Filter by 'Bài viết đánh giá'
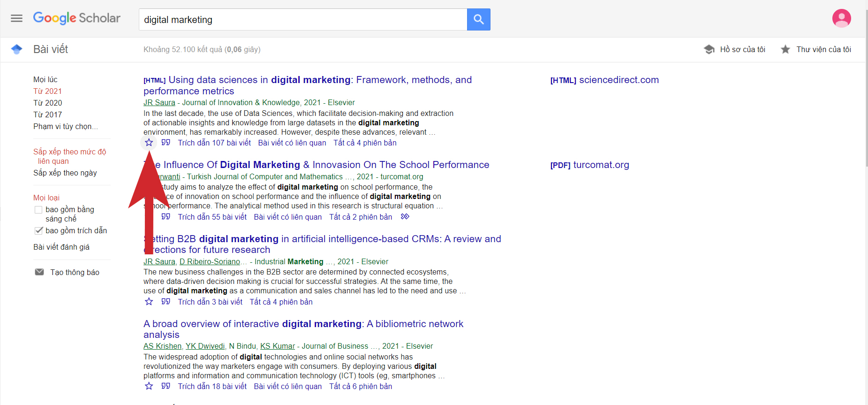Image resolution: width=868 pixels, height=405 pixels. click(x=61, y=247)
